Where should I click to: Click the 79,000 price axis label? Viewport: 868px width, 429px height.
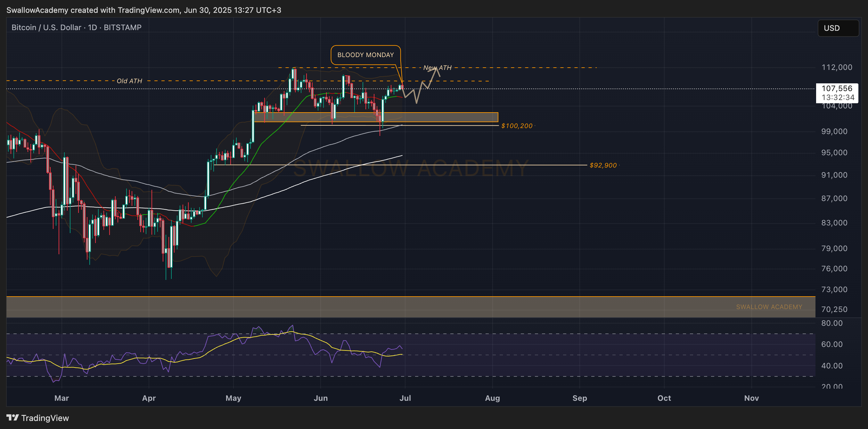coord(834,248)
